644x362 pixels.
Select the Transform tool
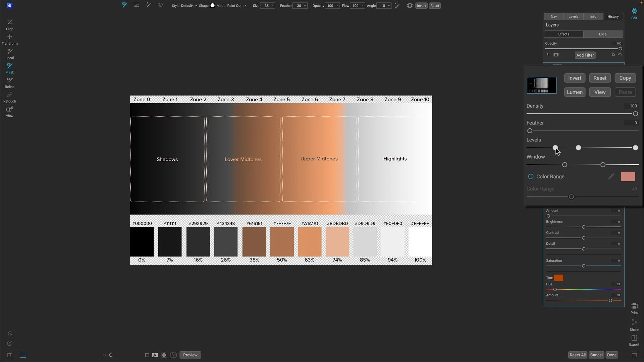pos(9,39)
